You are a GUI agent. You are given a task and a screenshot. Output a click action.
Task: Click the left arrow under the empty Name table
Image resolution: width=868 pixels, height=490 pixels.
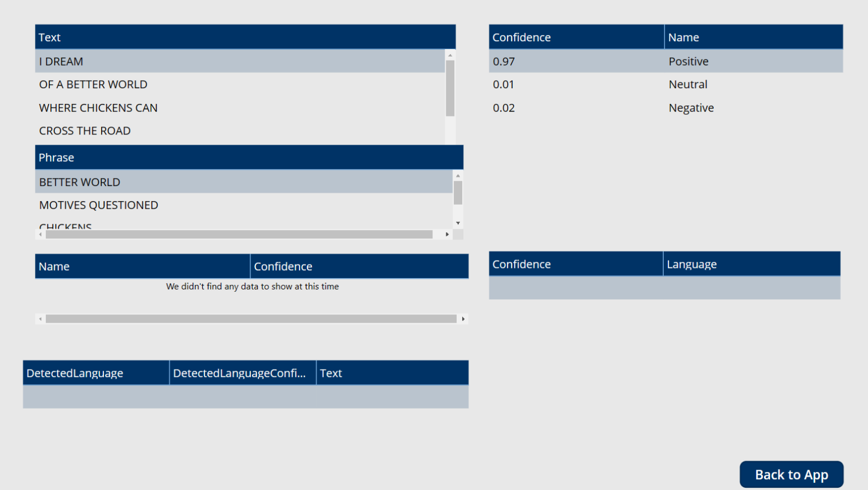pyautogui.click(x=40, y=318)
